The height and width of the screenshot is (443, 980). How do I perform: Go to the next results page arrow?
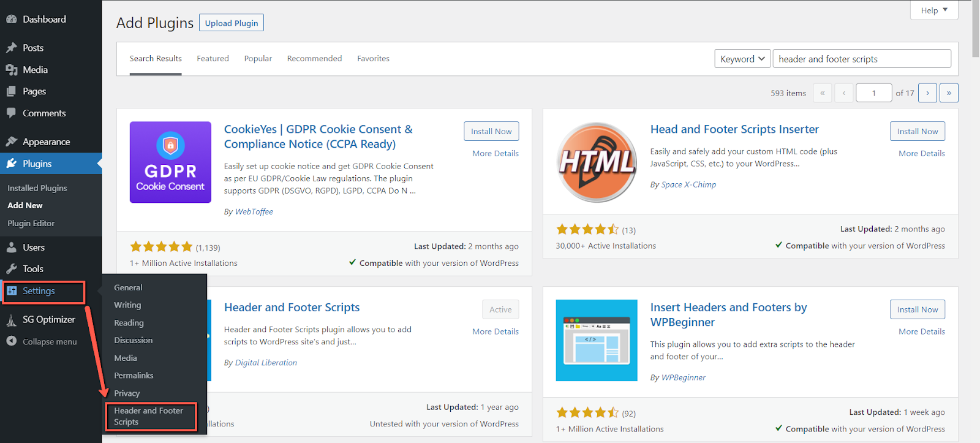click(927, 93)
